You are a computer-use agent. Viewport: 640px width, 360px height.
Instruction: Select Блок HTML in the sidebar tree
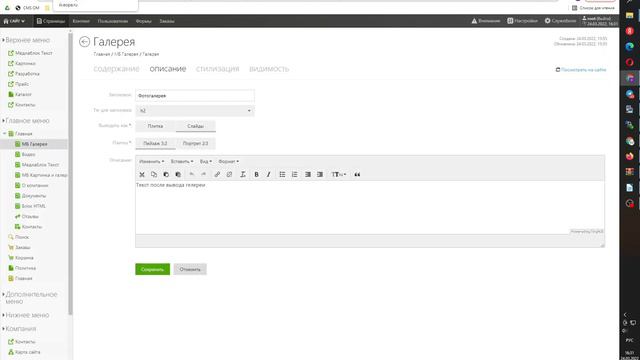click(30, 206)
